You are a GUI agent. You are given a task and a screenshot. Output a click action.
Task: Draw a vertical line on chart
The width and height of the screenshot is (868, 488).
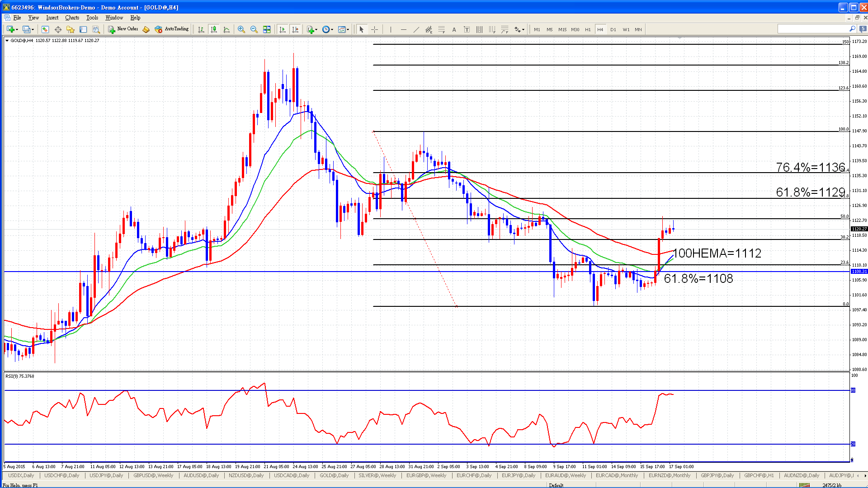(391, 29)
